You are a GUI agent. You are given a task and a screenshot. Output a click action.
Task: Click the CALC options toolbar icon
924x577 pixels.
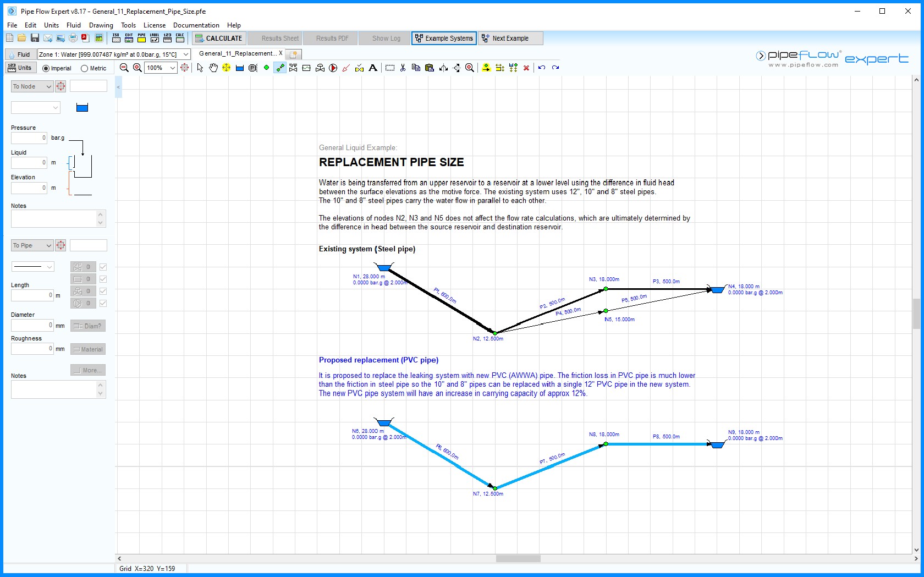(x=180, y=38)
